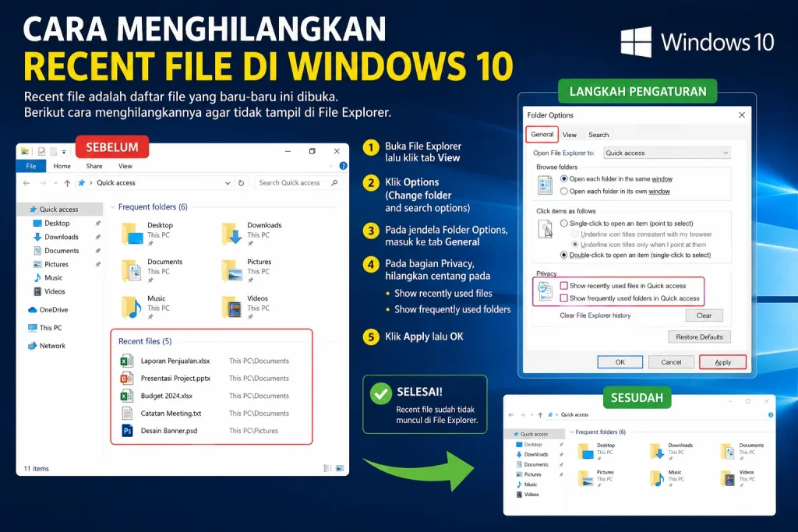This screenshot has width=798, height=532.
Task: Select the Search tab in Folder Options
Action: pos(598,135)
